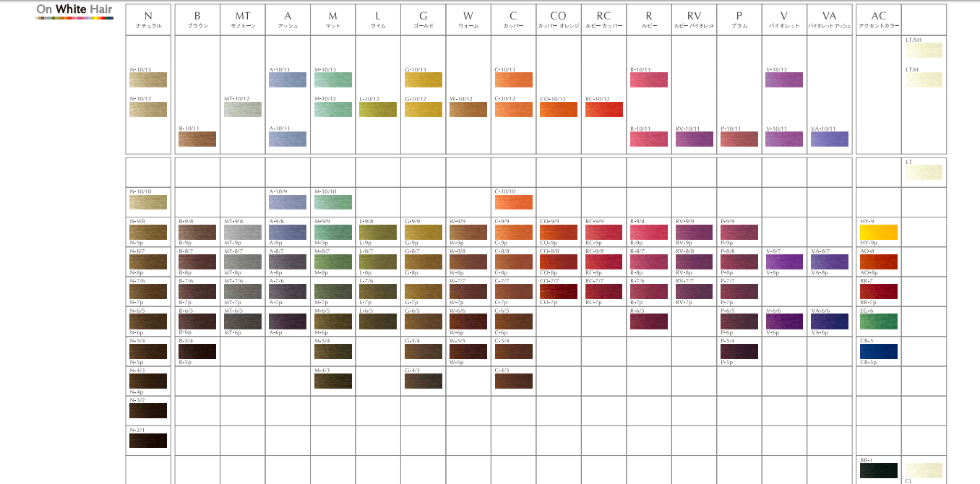Click the B-10/11 brown swatch
Screen dimensions: 980x484
[197, 139]
